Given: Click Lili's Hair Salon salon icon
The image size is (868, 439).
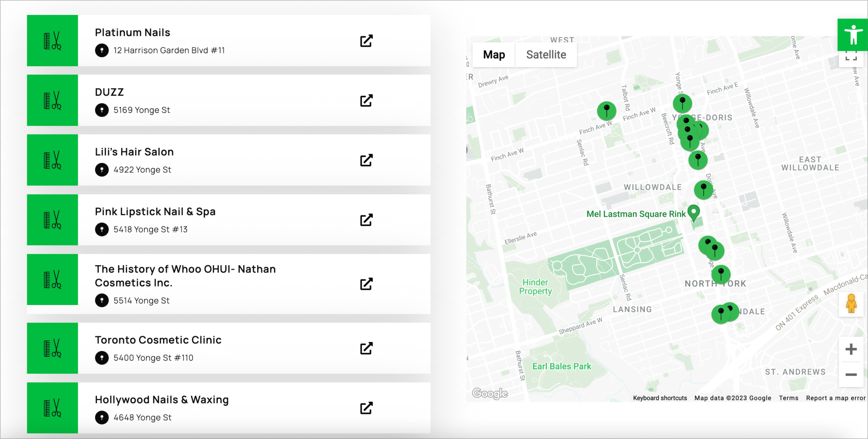Looking at the screenshot, I should click(x=52, y=160).
